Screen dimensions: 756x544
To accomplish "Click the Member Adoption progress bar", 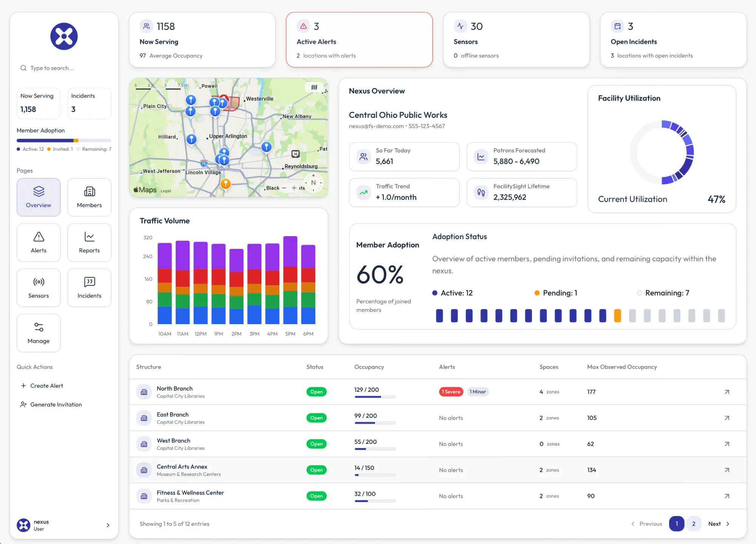I will click(x=64, y=140).
